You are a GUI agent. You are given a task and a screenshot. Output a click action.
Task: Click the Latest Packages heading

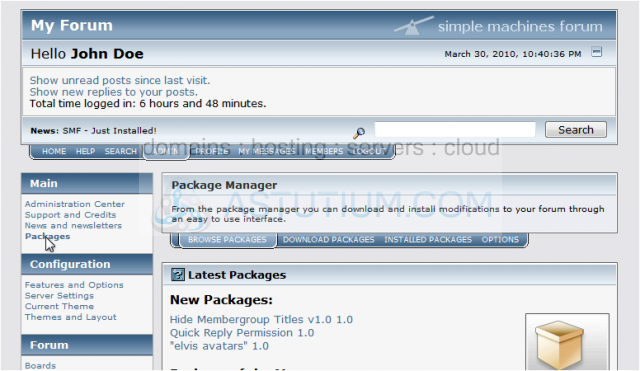pos(237,275)
